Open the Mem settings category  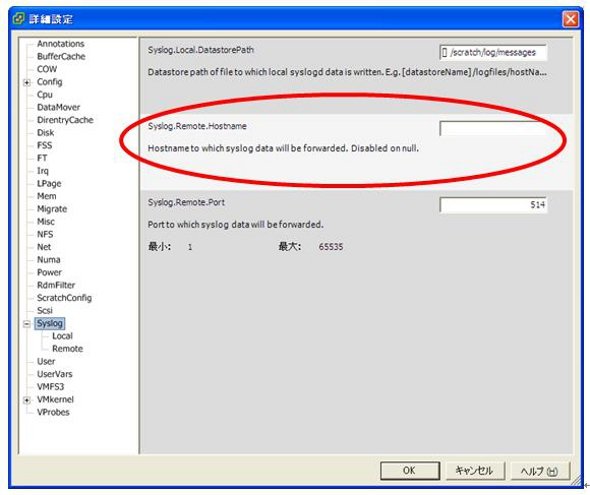pos(47,196)
